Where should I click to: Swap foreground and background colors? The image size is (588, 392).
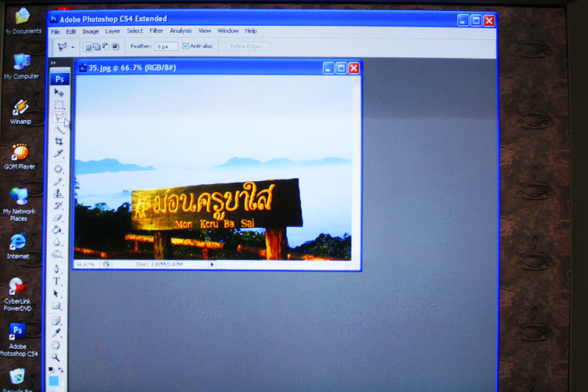click(x=60, y=370)
